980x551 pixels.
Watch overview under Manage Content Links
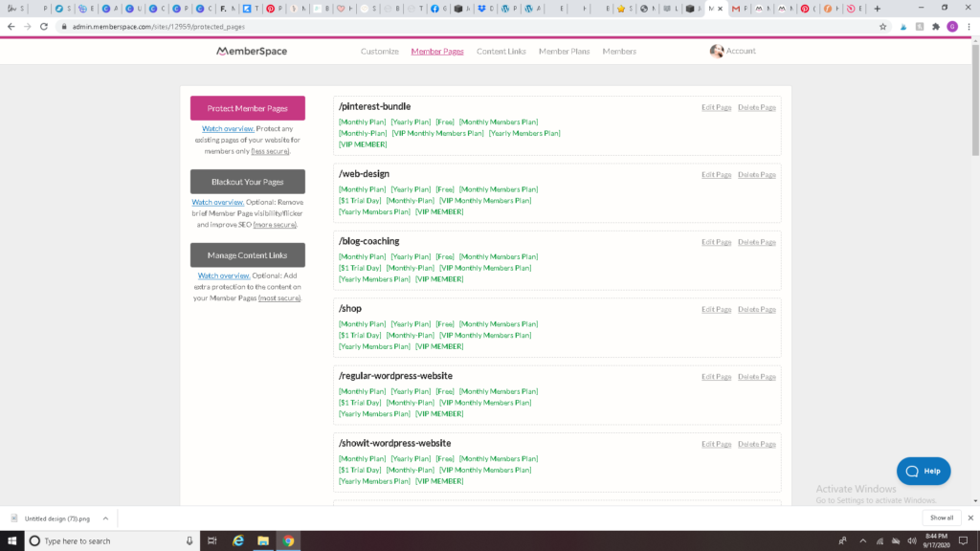point(224,275)
